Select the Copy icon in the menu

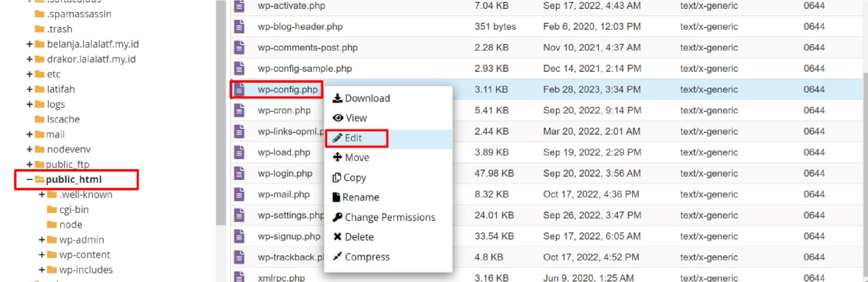(x=337, y=177)
